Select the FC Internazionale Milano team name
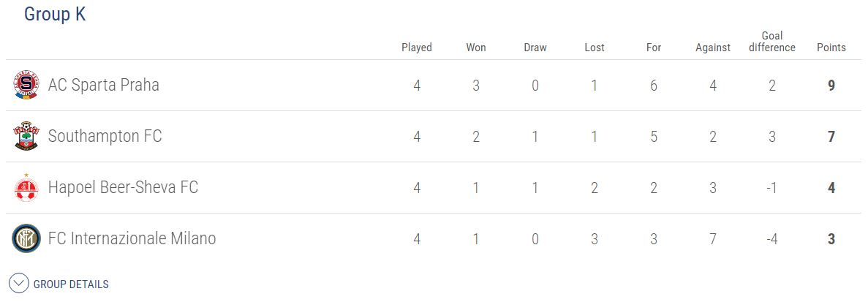 [x=132, y=239]
